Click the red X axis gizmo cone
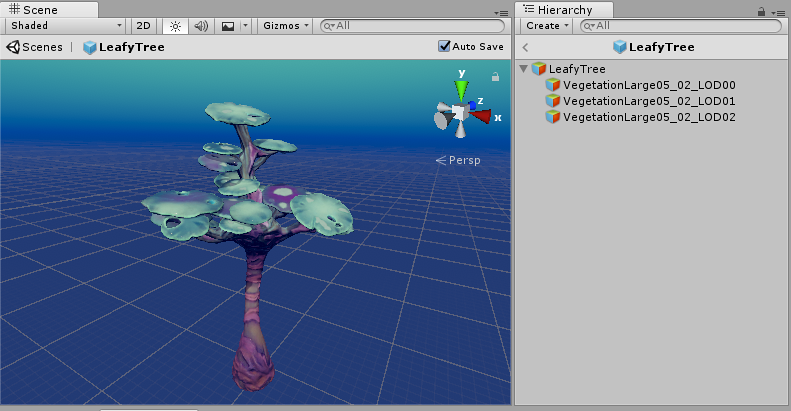Image resolution: width=791 pixels, height=411 pixels. 483,116
